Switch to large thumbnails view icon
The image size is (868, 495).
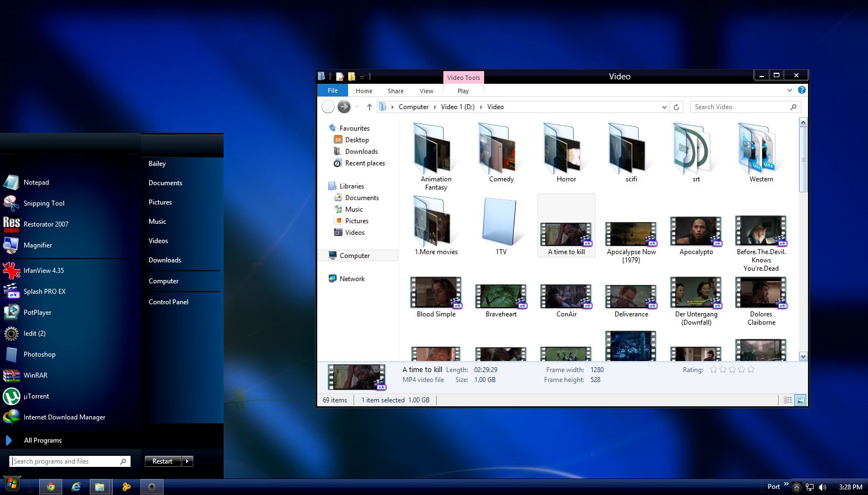click(x=801, y=400)
